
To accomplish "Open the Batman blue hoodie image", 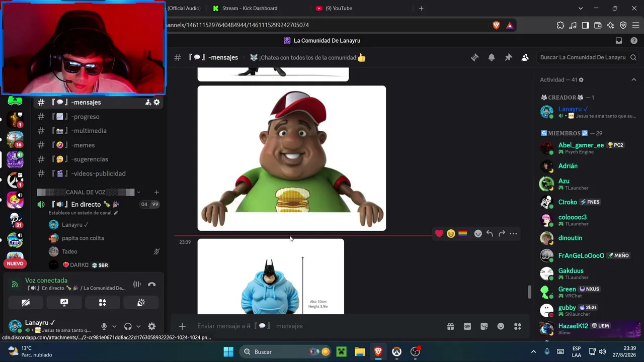I will (271, 277).
